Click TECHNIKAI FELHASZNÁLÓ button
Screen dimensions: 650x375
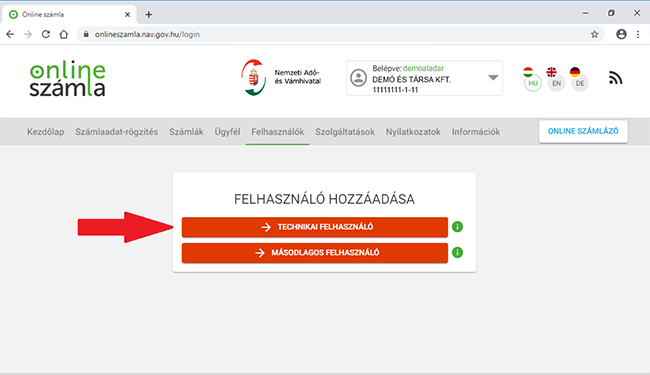click(315, 227)
